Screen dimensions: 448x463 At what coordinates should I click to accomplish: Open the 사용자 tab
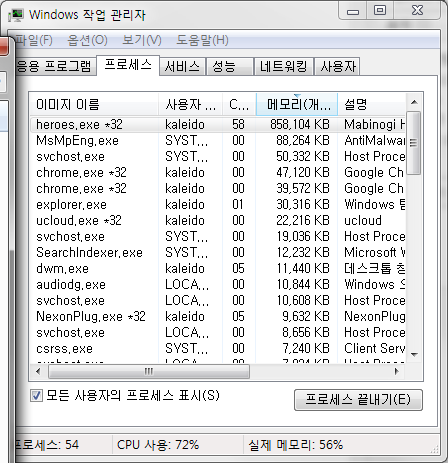tap(337, 67)
